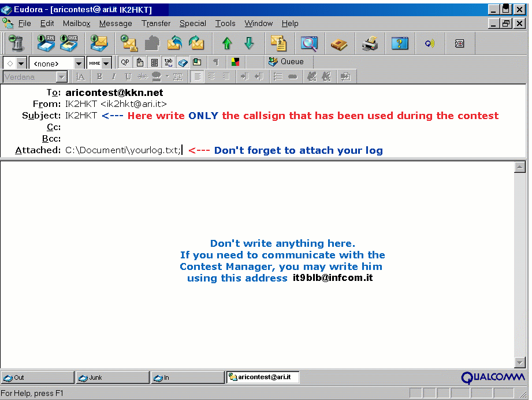This screenshot has width=532, height=400.
Task: Open the Edit menu
Action: coord(47,24)
